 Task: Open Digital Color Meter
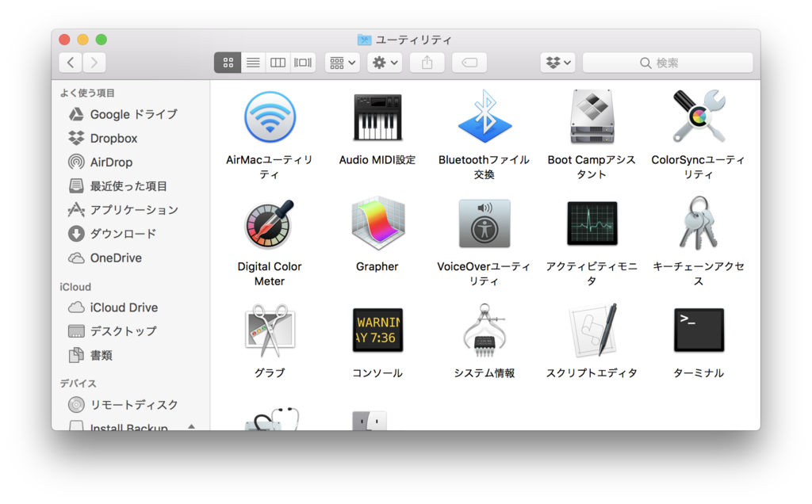(270, 223)
